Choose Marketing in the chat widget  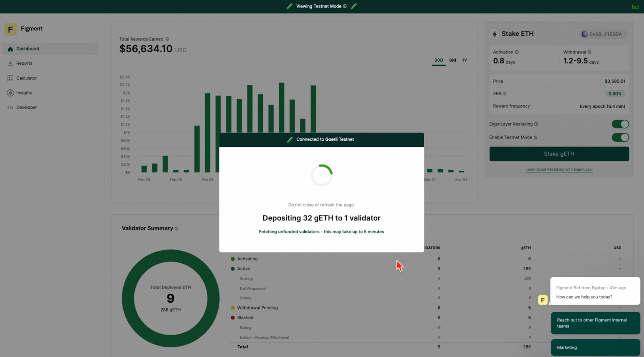point(595,347)
